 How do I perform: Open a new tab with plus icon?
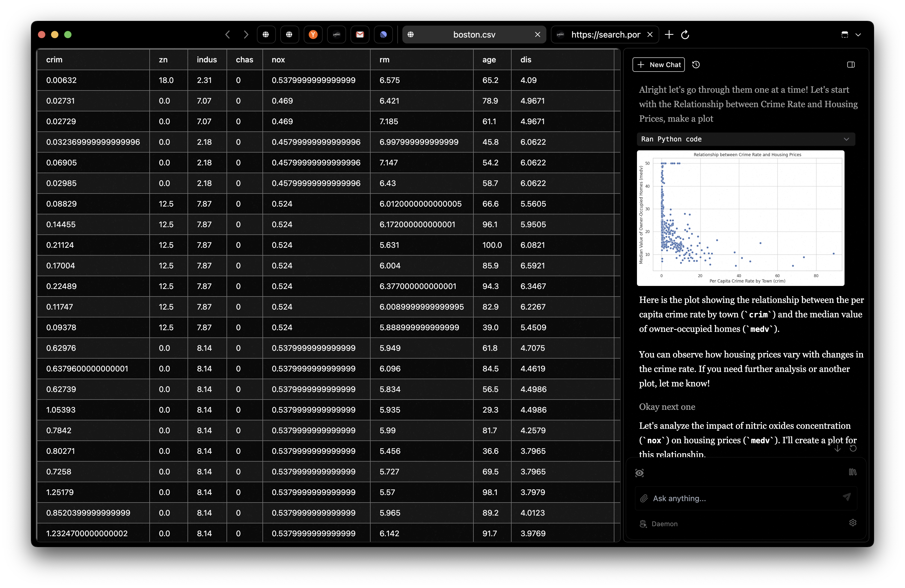669,35
